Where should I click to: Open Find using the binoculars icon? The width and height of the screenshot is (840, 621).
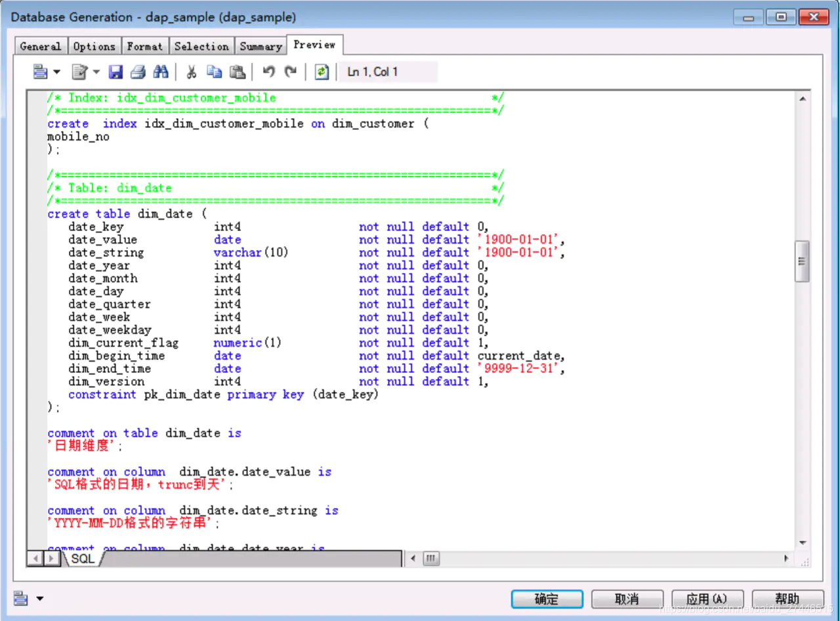coord(161,72)
